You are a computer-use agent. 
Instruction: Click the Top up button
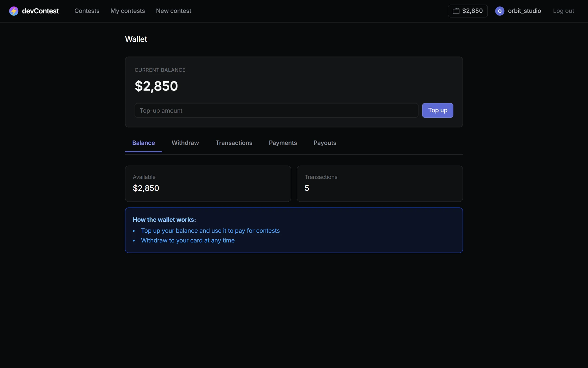pyautogui.click(x=437, y=110)
